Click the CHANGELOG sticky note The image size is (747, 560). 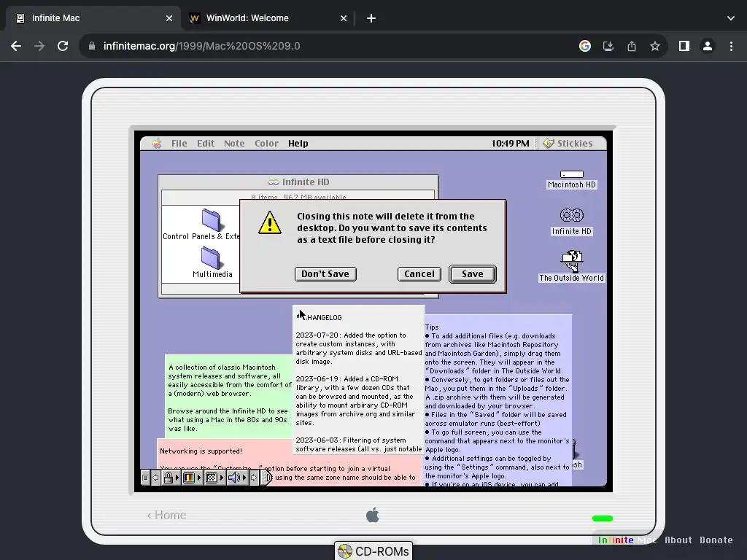pyautogui.click(x=358, y=379)
